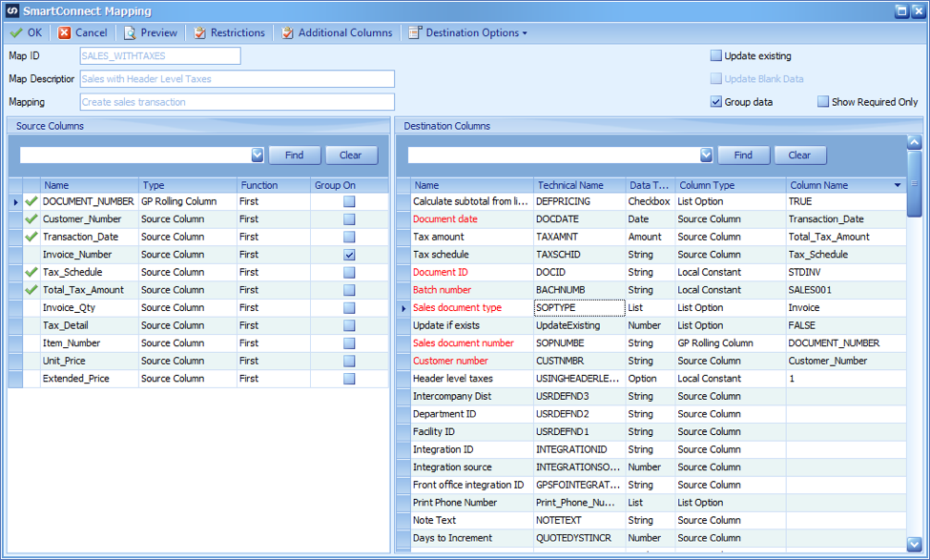Open the Destination Columns search dropdown arrow
This screenshot has width=930, height=560.
706,155
